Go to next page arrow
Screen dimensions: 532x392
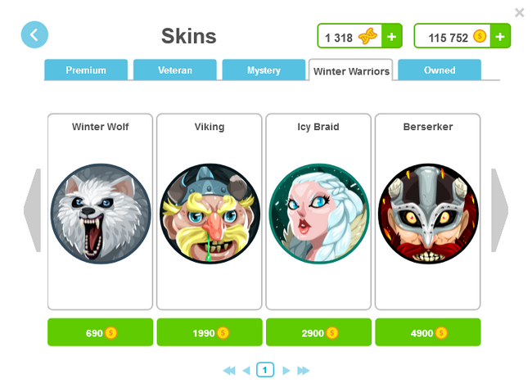(286, 370)
